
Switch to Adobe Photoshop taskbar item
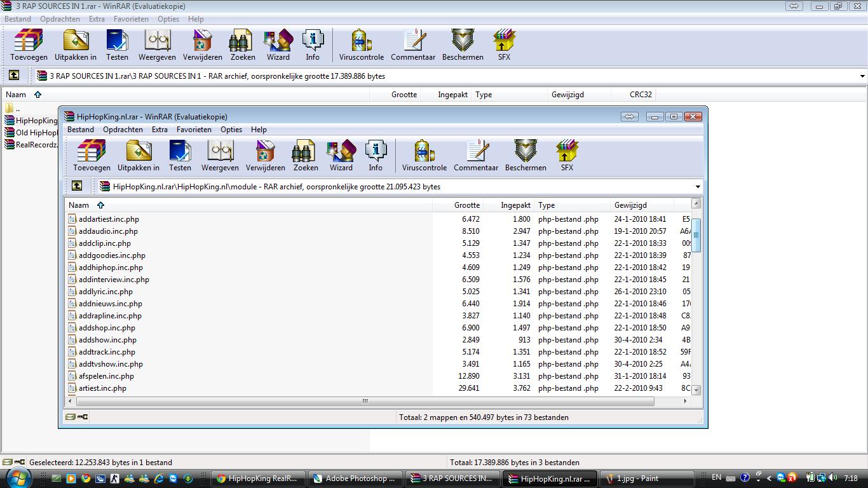tap(355, 478)
